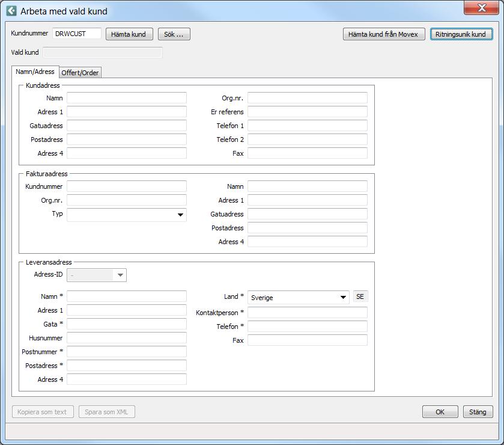Focus the Leveransadress Namn * field
This screenshot has height=445, width=504.
click(x=127, y=296)
